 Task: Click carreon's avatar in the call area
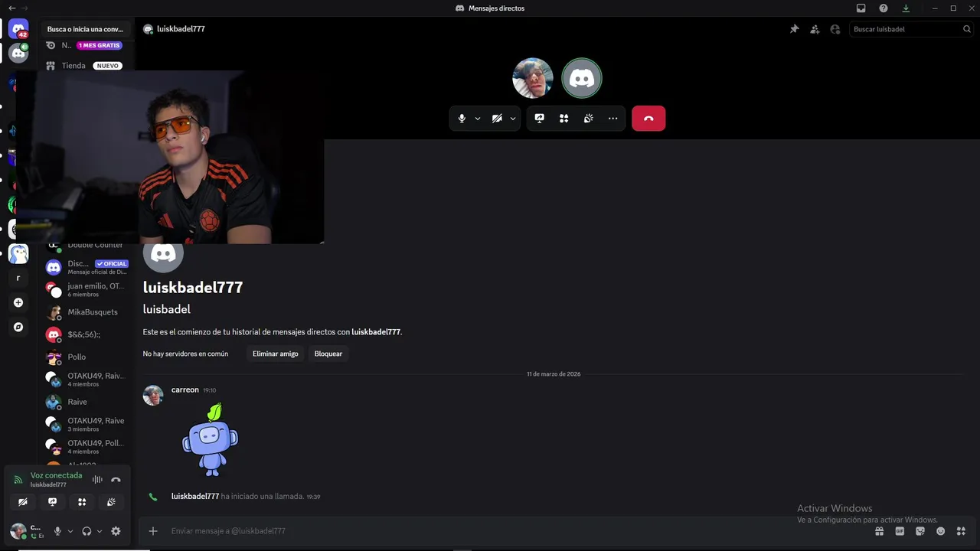532,78
